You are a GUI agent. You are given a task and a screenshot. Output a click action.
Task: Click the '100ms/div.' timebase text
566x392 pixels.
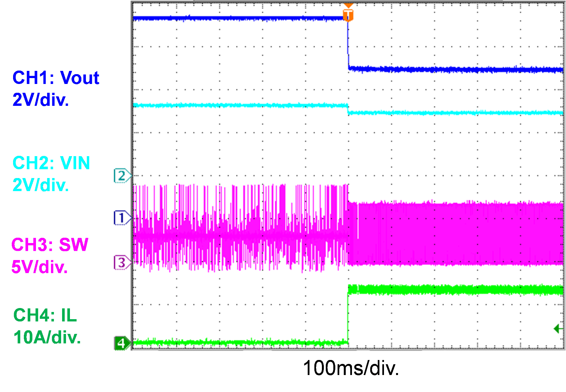coord(351,368)
